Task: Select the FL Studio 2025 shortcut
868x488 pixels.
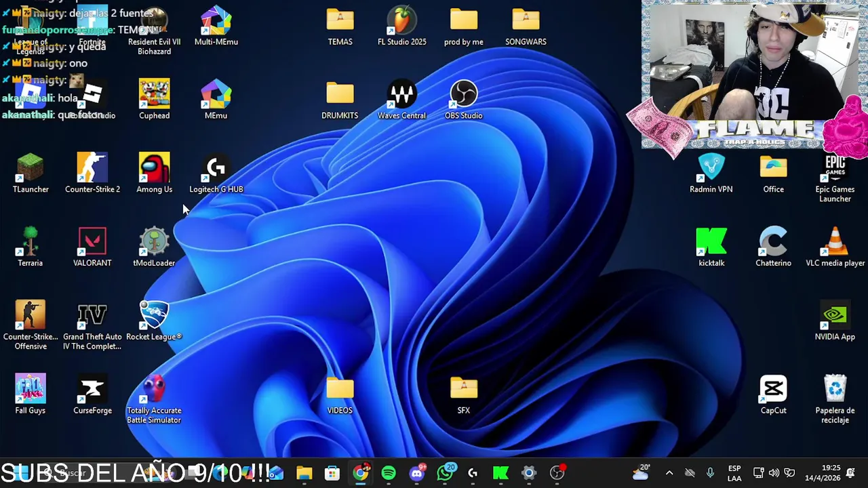Action: [x=402, y=26]
